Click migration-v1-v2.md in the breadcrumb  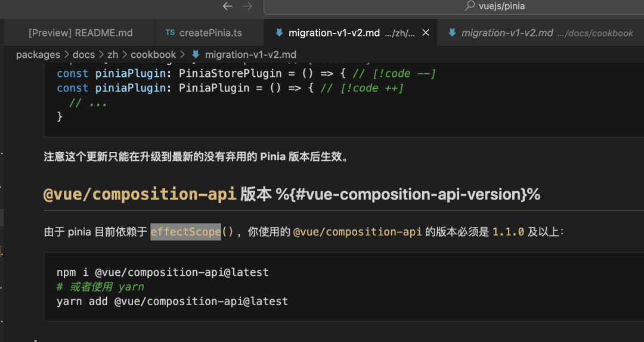tap(250, 55)
